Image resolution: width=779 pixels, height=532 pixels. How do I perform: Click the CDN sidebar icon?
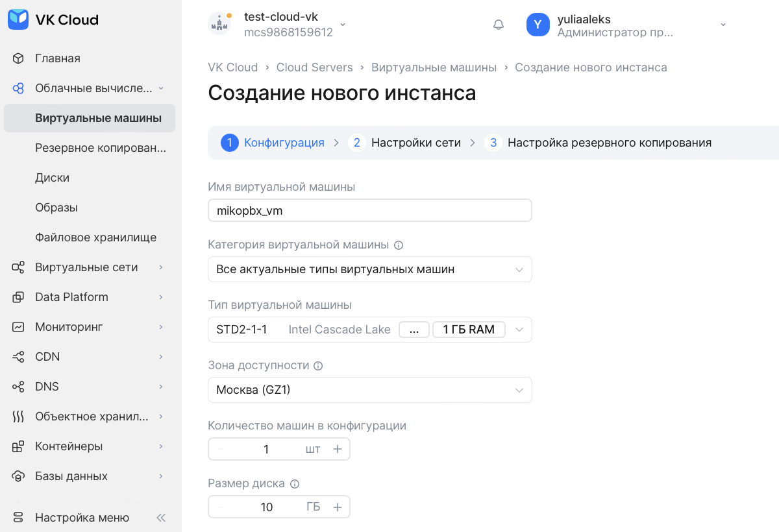(x=18, y=357)
